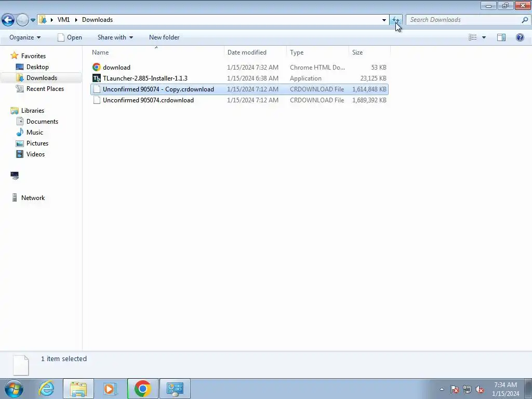The width and height of the screenshot is (532, 399).
Task: Click the Show desktop strip
Action: pyautogui.click(x=528, y=389)
